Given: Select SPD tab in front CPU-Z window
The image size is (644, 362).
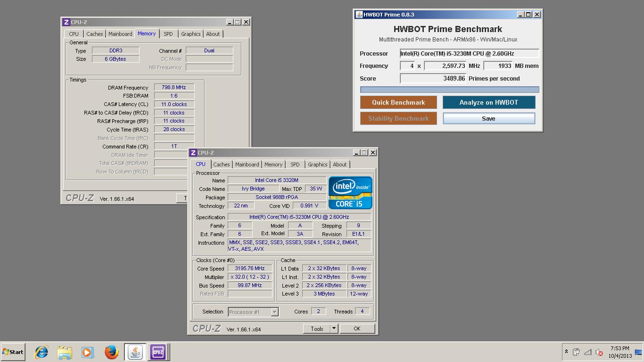Looking at the screenshot, I should [x=295, y=165].
